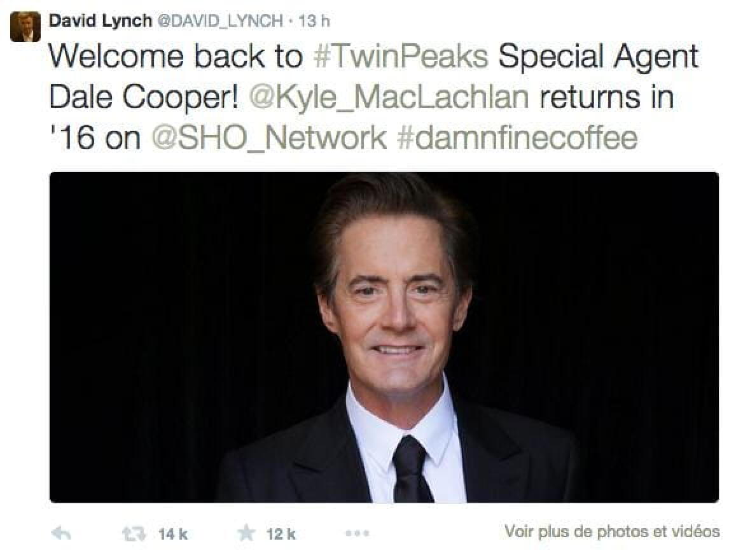Click the David Lynch display name
The height and width of the screenshot is (560, 729).
point(100,20)
